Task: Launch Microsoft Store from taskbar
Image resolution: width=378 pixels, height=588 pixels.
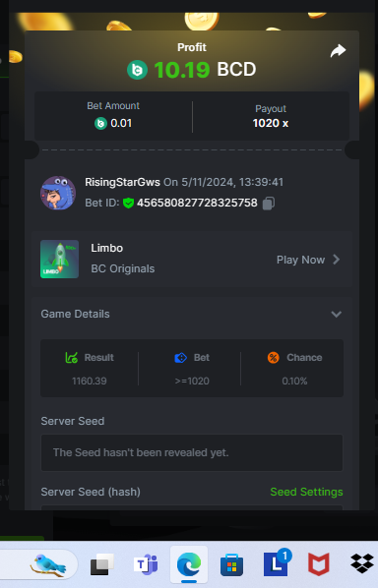Action: click(x=231, y=564)
